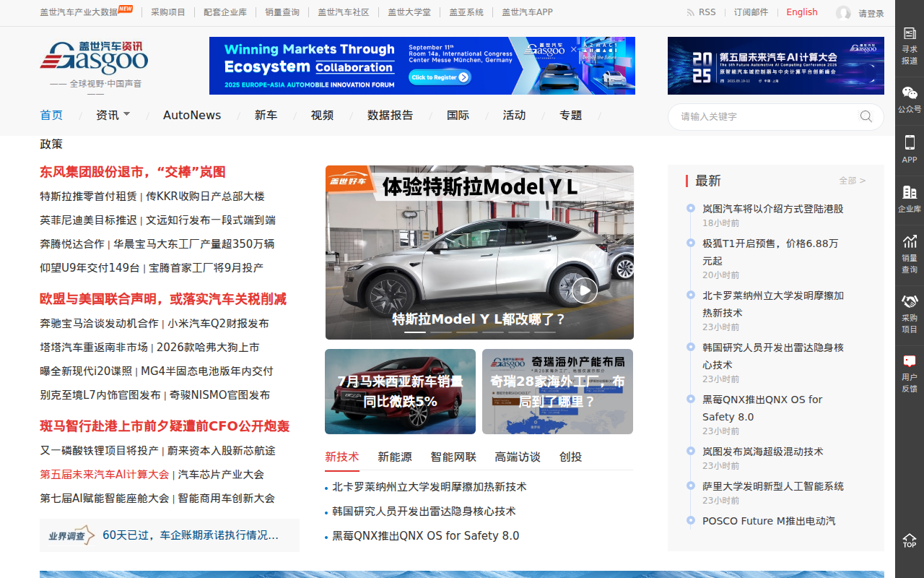The width and height of the screenshot is (924, 578).
Task: Open 第五届未来汽车AI计算大会 red link
Action: click(x=104, y=475)
